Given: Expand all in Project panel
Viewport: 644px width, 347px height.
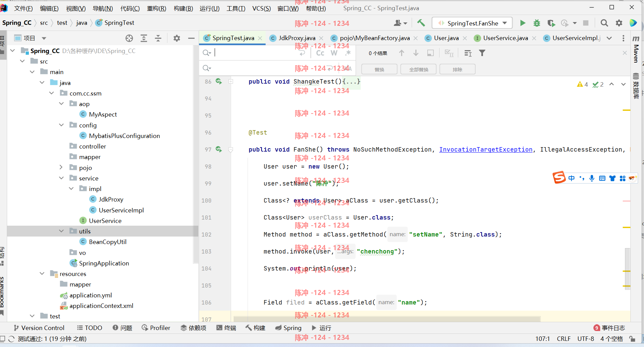Looking at the screenshot, I should [x=144, y=38].
